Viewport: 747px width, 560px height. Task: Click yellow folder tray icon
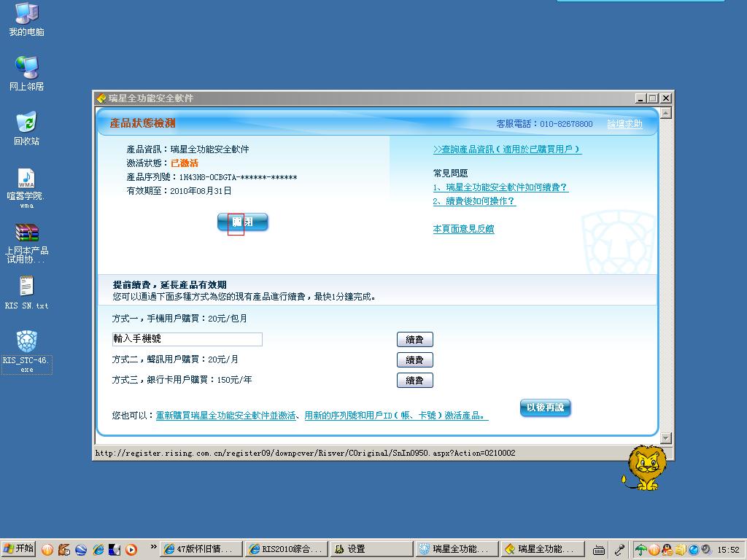click(681, 550)
